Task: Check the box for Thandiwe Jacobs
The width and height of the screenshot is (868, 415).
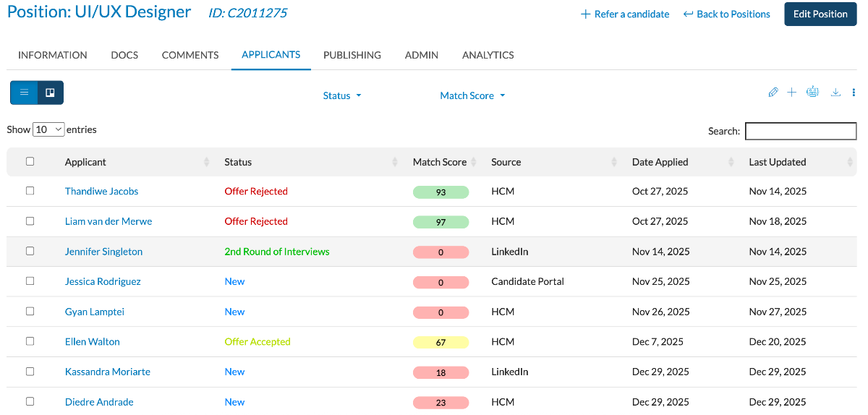Action: coord(30,191)
